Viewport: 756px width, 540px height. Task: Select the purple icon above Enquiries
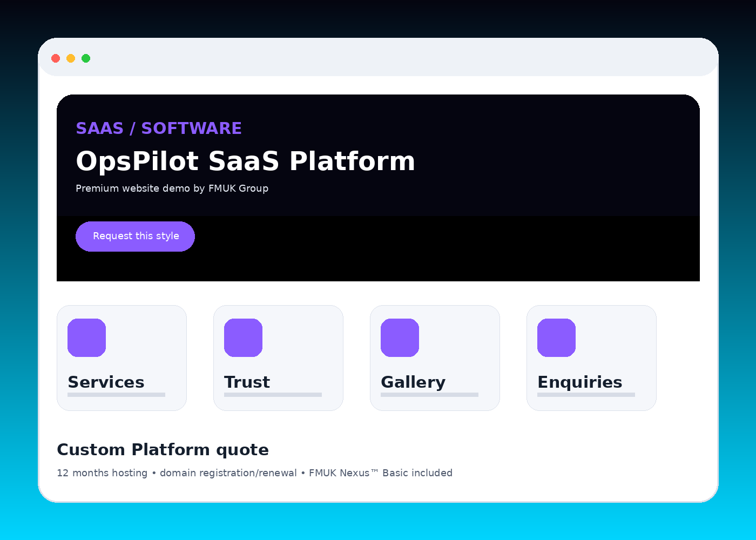[556, 337]
